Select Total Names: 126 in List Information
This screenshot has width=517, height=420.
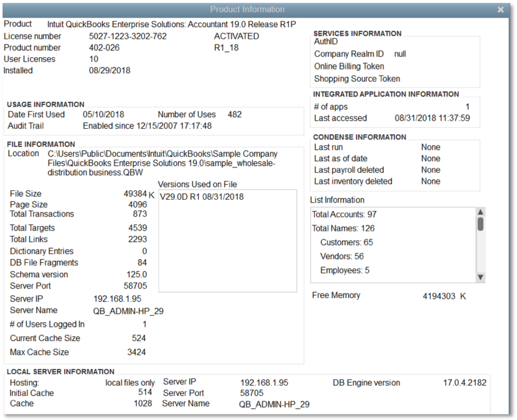343,228
